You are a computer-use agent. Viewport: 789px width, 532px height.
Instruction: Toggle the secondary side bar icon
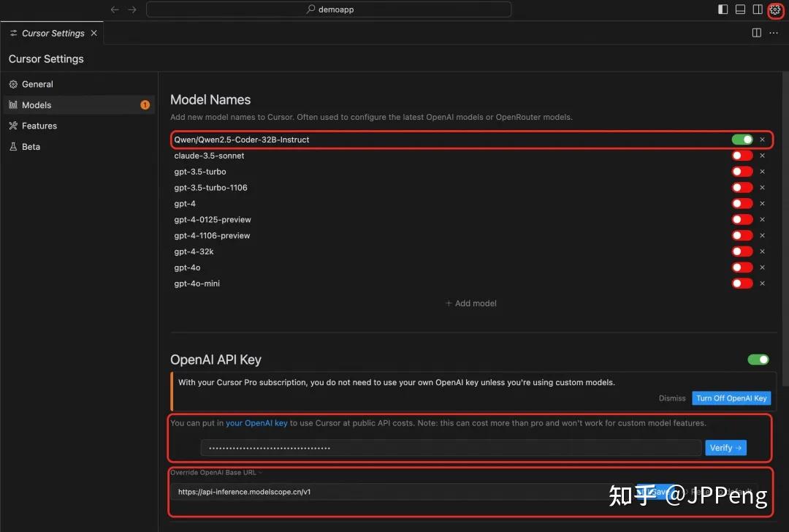pos(757,9)
